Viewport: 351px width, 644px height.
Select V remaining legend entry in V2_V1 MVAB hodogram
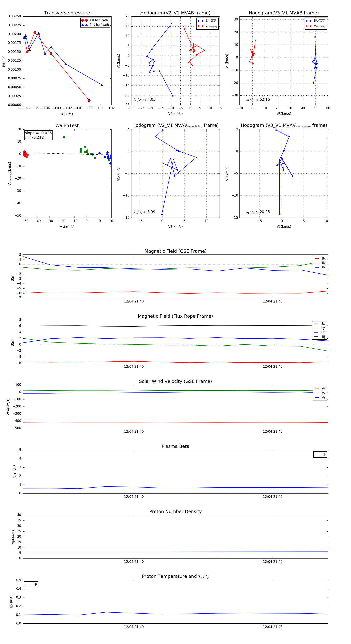click(207, 26)
